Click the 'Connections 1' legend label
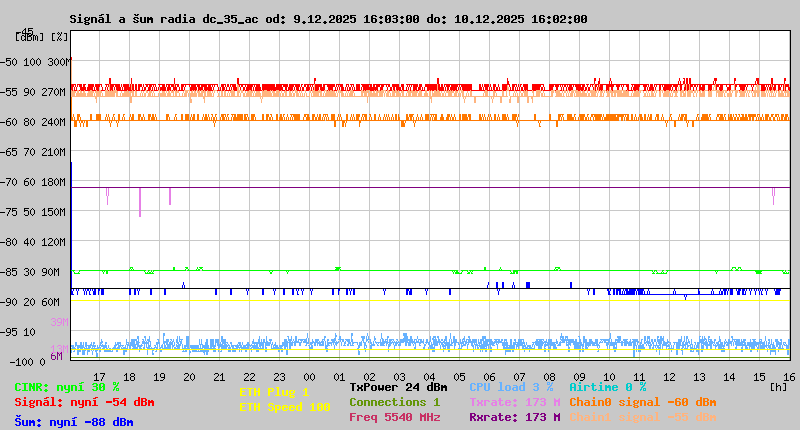The image size is (800, 430). coord(394,402)
